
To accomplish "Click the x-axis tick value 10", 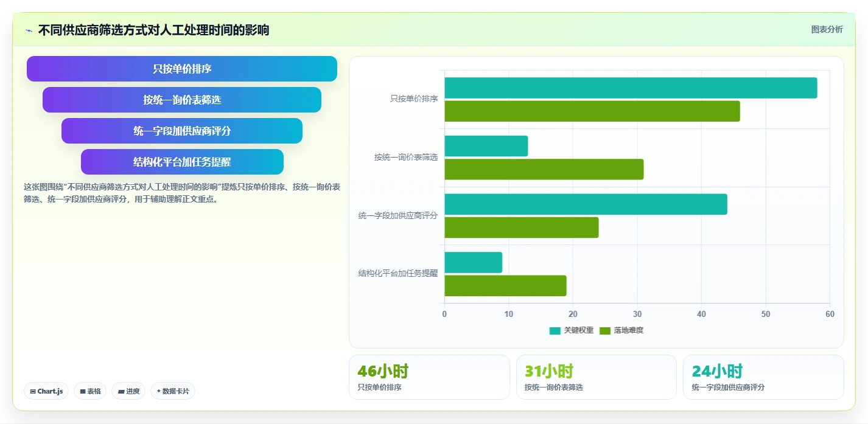I will click(x=509, y=314).
